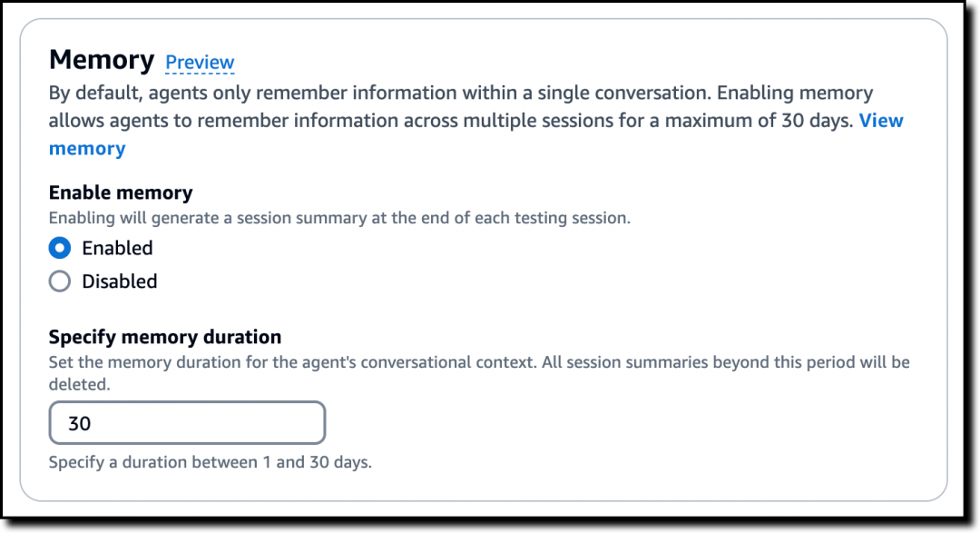The height and width of the screenshot is (533, 980).
Task: Click the "Enabled" option label text
Action: (x=117, y=248)
